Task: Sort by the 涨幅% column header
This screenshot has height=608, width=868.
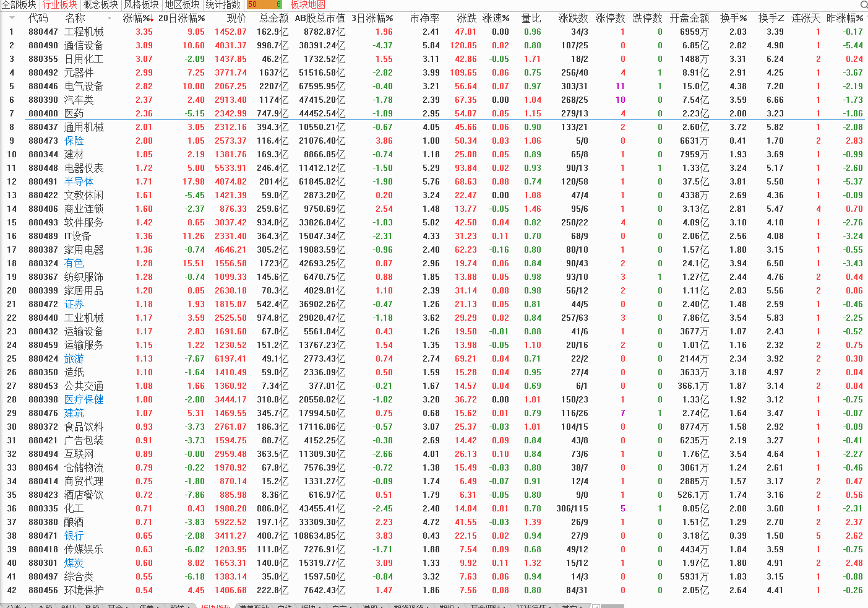Action: (x=138, y=19)
